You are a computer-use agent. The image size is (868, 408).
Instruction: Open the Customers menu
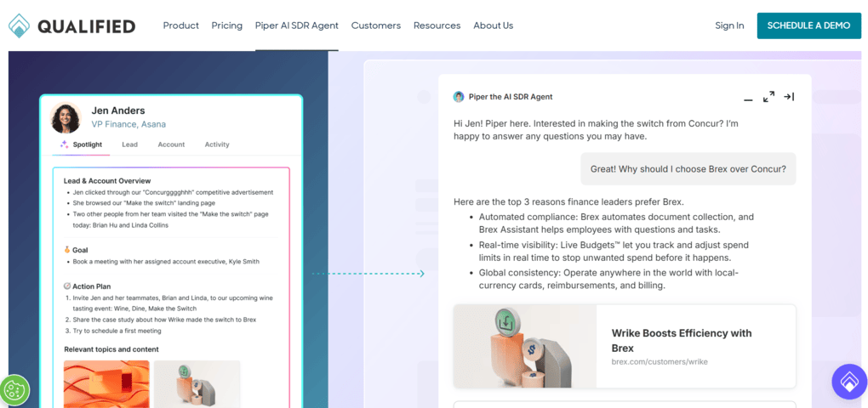(375, 25)
